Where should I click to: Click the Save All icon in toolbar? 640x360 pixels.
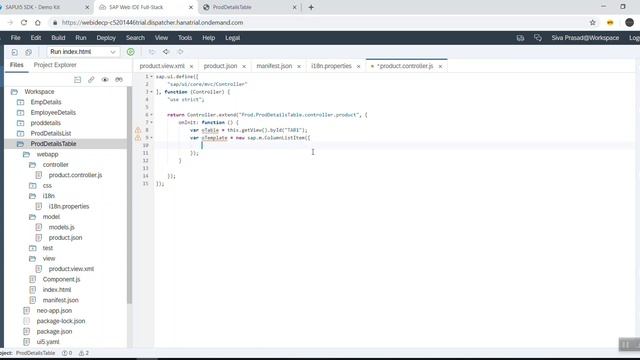pyautogui.click(x=29, y=52)
